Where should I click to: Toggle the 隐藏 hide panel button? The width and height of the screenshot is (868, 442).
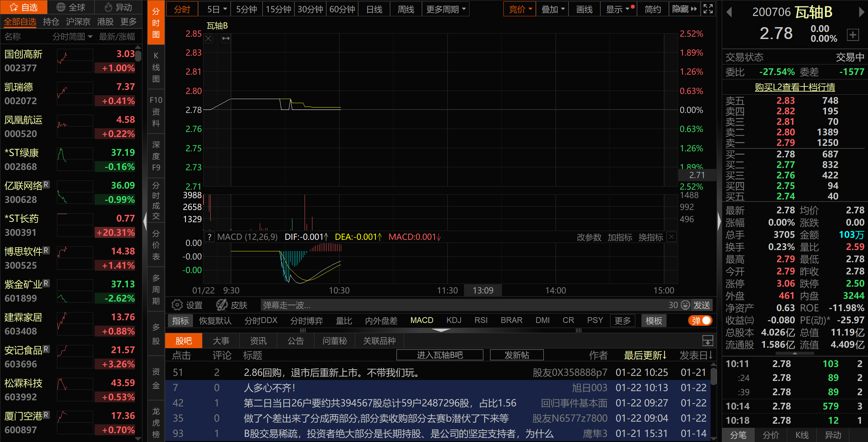(x=684, y=9)
